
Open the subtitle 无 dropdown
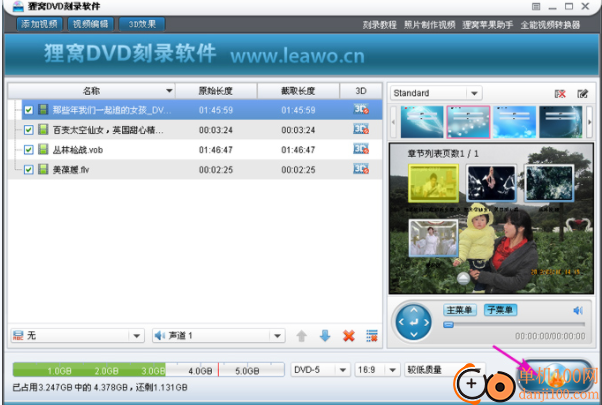(x=77, y=336)
